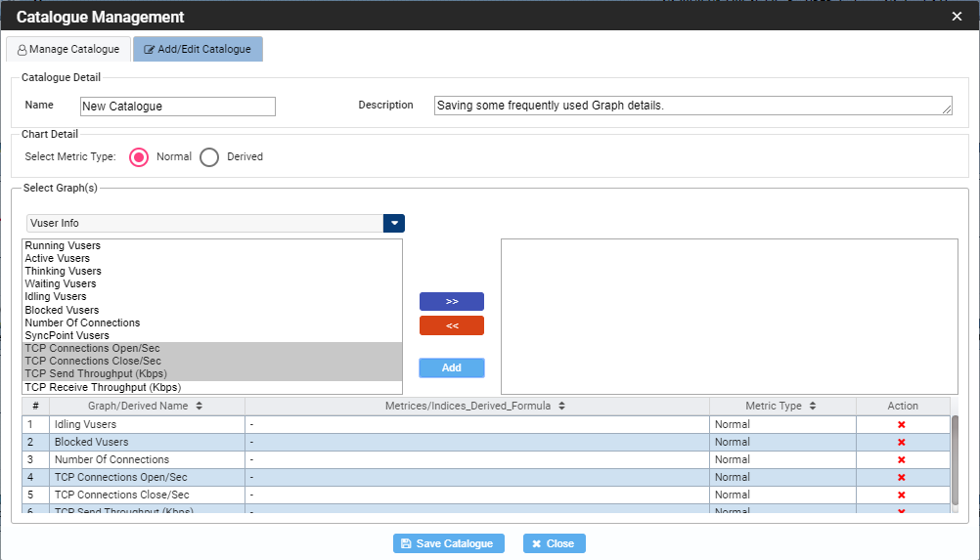The width and height of the screenshot is (980, 560).
Task: Select Waiting Vusers in the list
Action: point(212,283)
